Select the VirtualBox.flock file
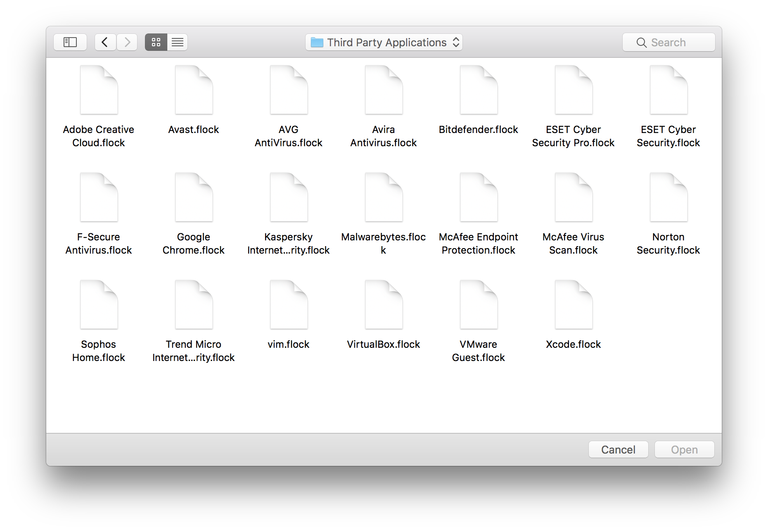Viewport: 768px width, 532px height. (x=384, y=305)
